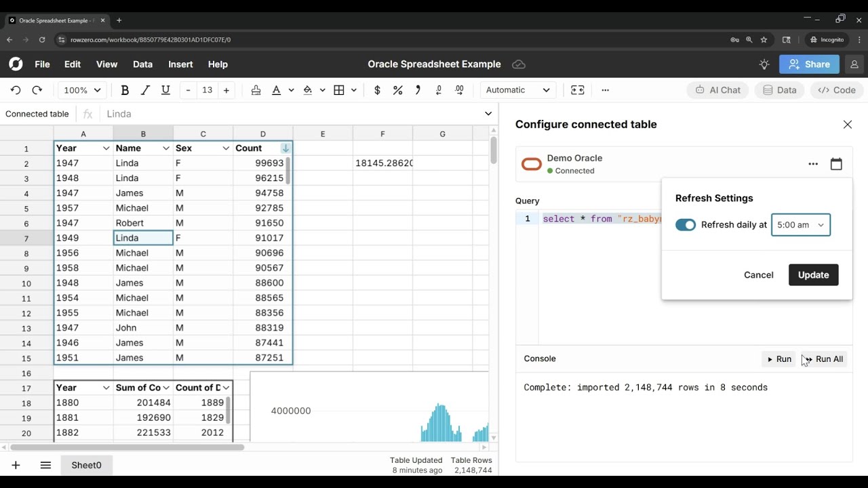The width and height of the screenshot is (868, 488).
Task: Click the cloud save status icon
Action: coord(519,64)
